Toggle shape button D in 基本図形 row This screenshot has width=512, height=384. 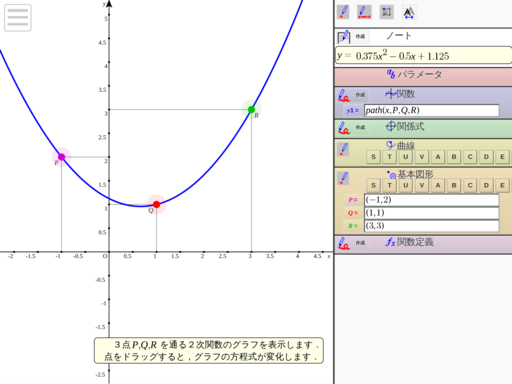pyautogui.click(x=486, y=186)
